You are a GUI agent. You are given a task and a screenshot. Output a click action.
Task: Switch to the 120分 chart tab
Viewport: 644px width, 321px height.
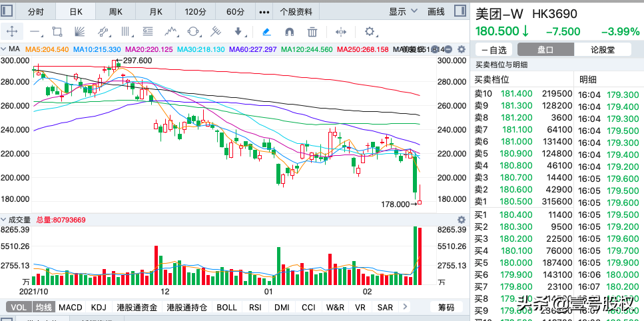click(196, 12)
